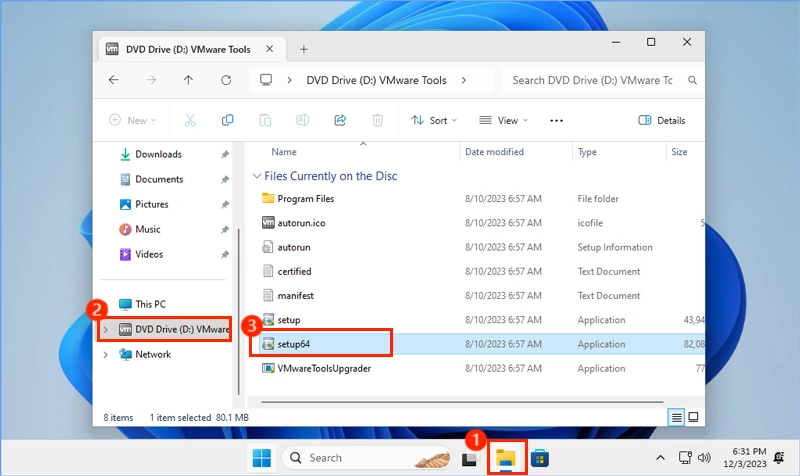Click the pin next to Documents

(x=224, y=180)
